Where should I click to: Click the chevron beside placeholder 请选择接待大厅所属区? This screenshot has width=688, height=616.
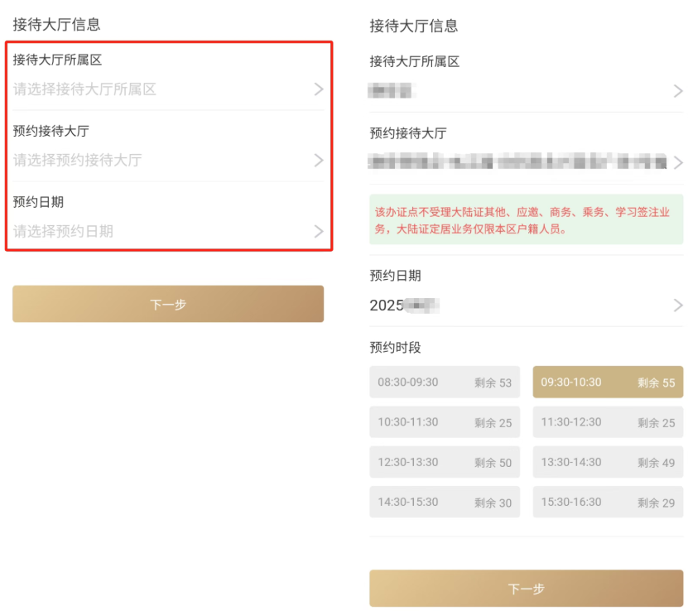tap(319, 89)
